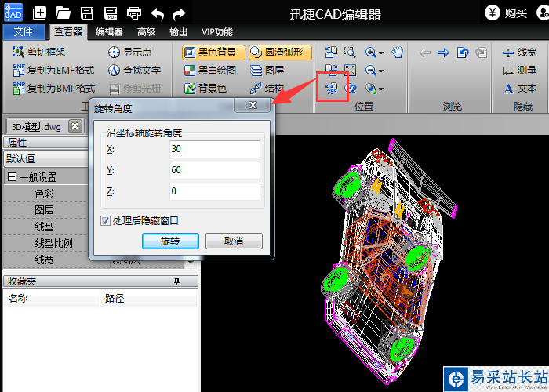Toggle 文本 text display

coord(519,88)
